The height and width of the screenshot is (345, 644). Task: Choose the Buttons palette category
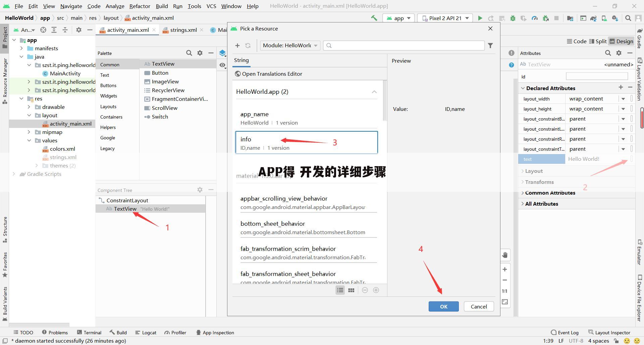point(108,85)
